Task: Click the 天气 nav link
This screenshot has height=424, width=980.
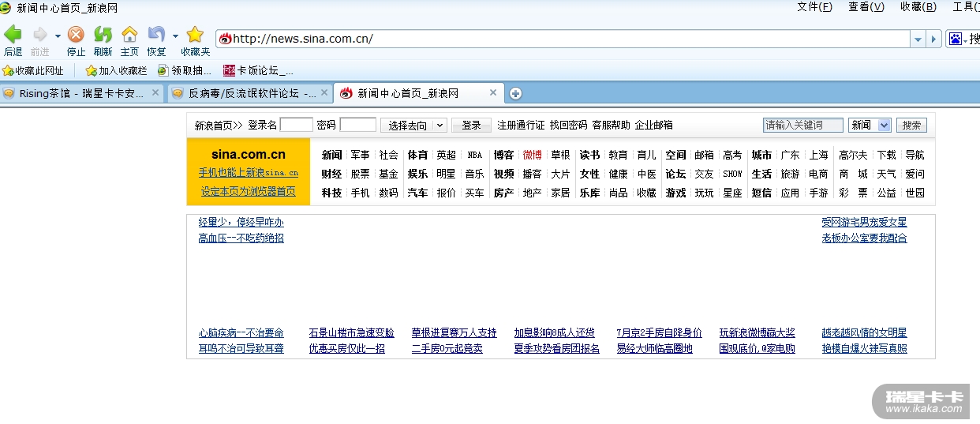Action: [x=886, y=174]
